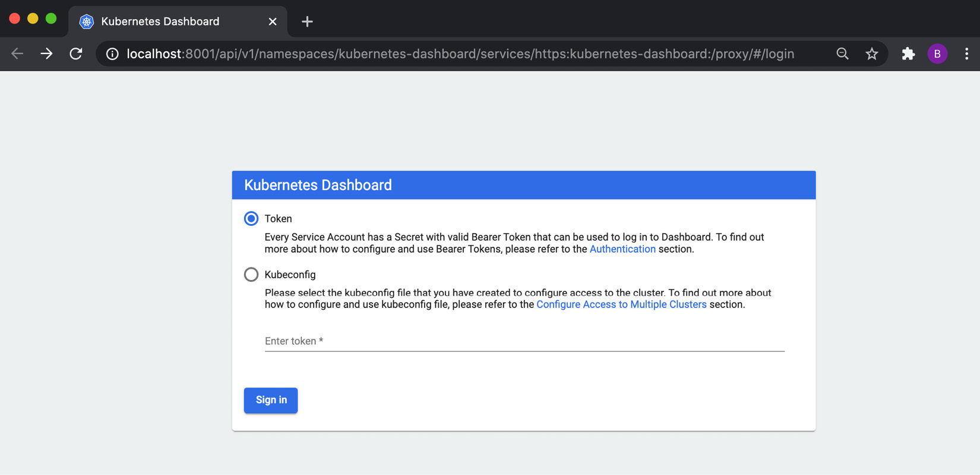Bookmark this page with the star icon
The height and width of the screenshot is (475, 980).
pos(872,54)
